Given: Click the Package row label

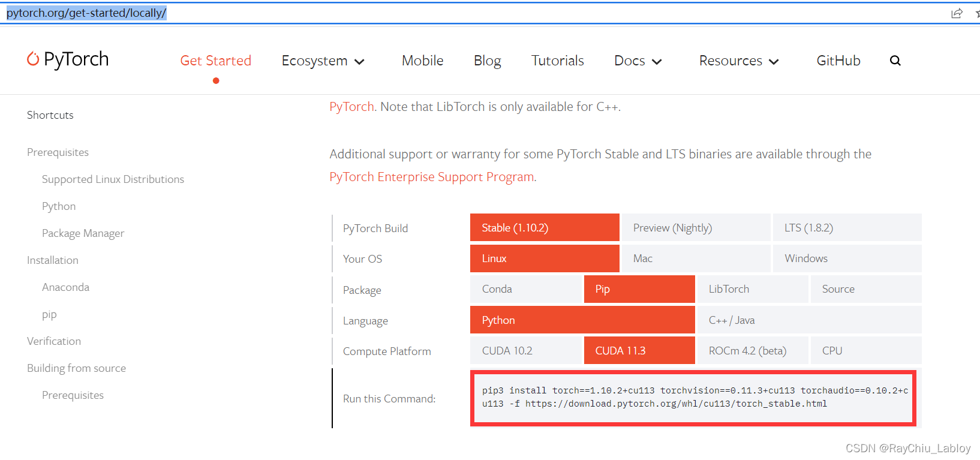Looking at the screenshot, I should [362, 290].
